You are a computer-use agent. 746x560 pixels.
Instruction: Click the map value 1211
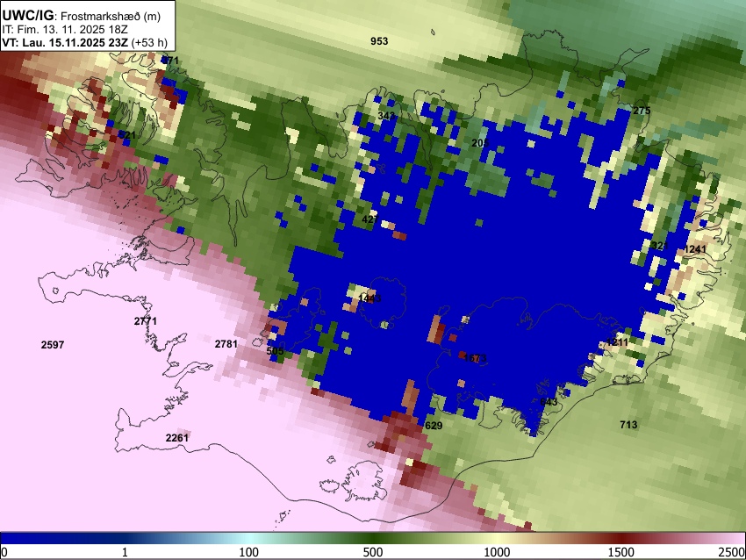617,342
